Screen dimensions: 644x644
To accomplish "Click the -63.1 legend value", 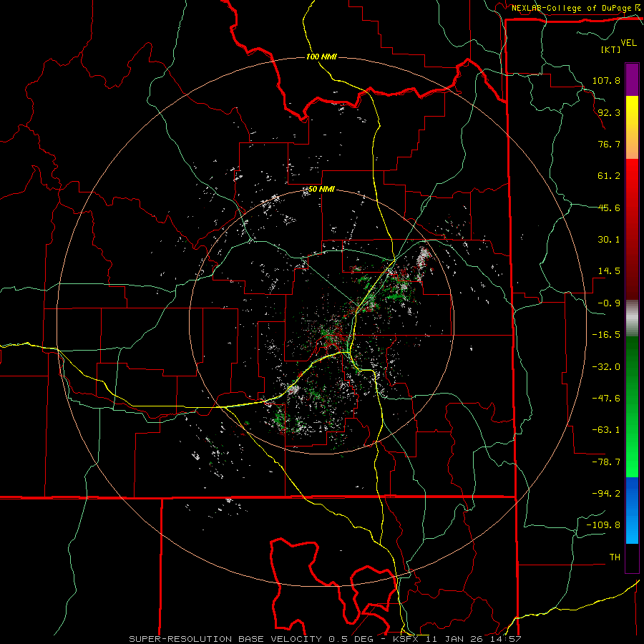I will pos(606,430).
